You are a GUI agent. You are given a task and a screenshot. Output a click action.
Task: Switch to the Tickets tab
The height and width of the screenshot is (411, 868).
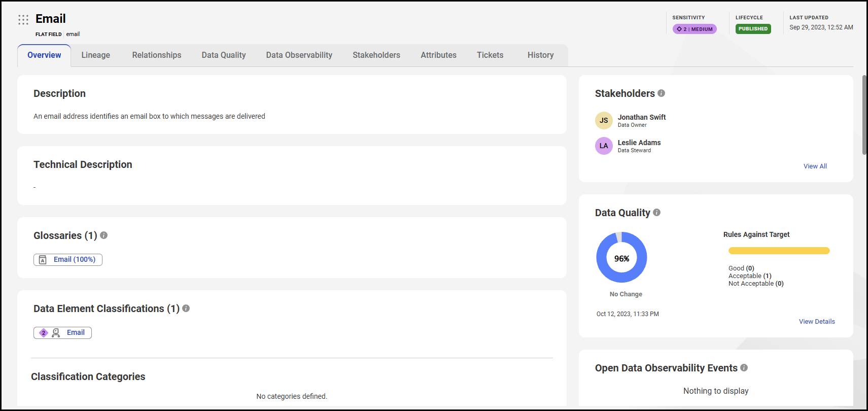(490, 55)
